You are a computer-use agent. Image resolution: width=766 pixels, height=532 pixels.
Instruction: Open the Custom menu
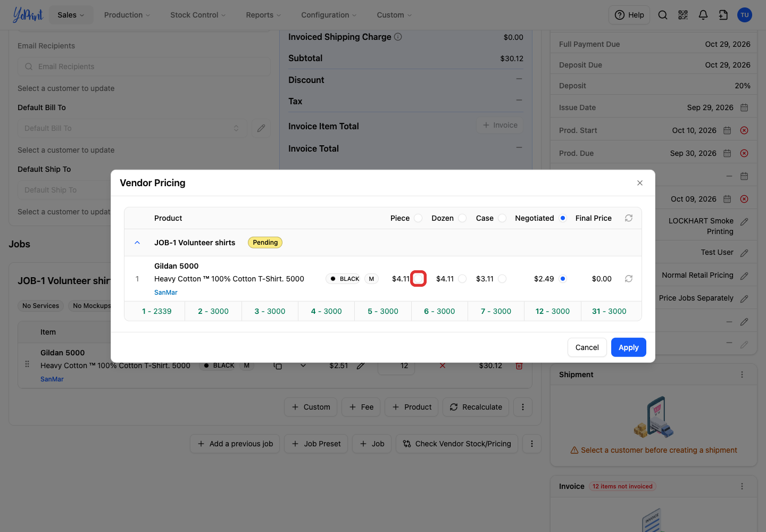pyautogui.click(x=394, y=15)
